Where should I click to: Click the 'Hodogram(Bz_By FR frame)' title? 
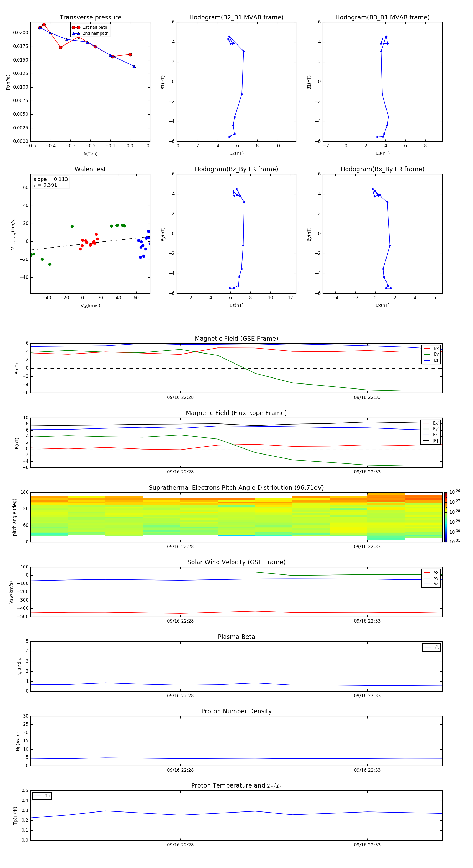[236, 169]
